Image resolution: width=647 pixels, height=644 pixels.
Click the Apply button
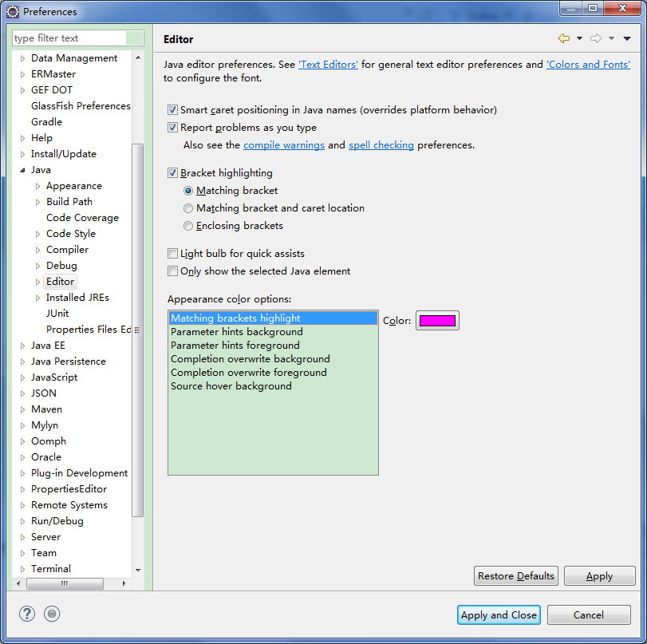tap(600, 576)
